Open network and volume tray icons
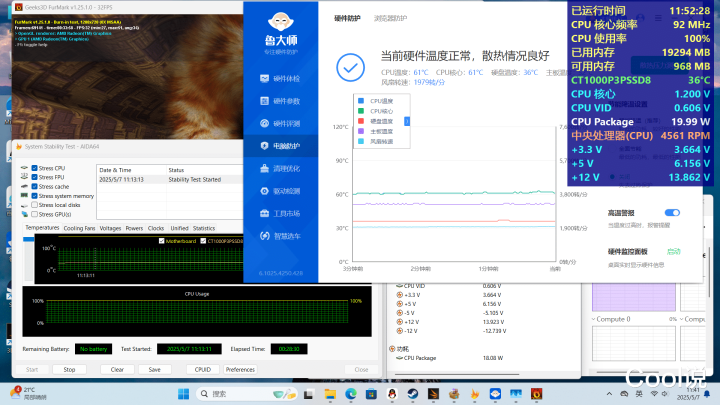 pyautogui.click(x=659, y=394)
